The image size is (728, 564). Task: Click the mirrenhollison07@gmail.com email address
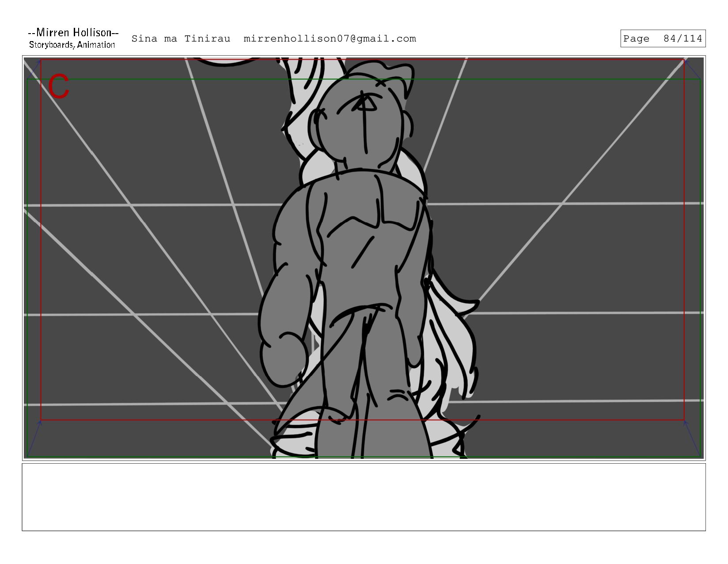(330, 39)
